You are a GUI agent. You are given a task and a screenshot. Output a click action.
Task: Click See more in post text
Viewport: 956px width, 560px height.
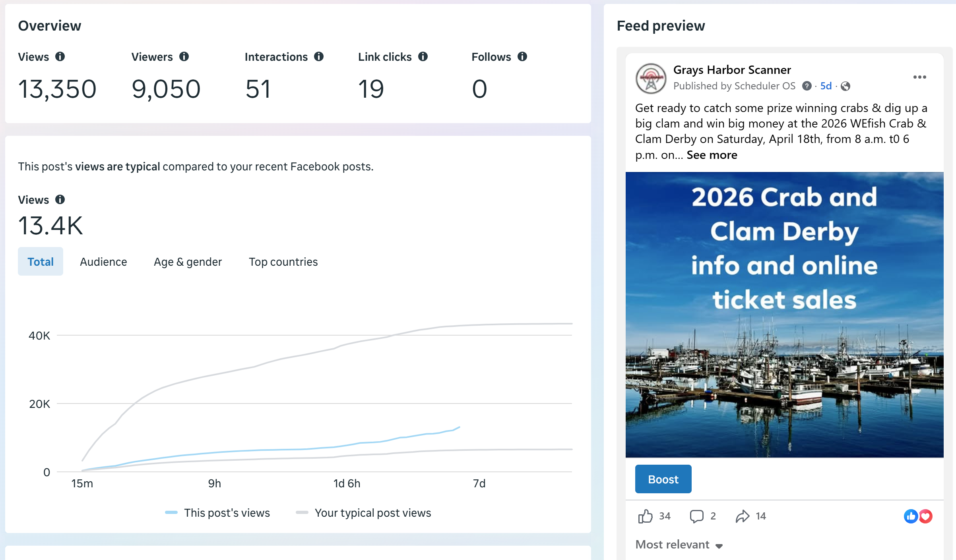(x=712, y=155)
